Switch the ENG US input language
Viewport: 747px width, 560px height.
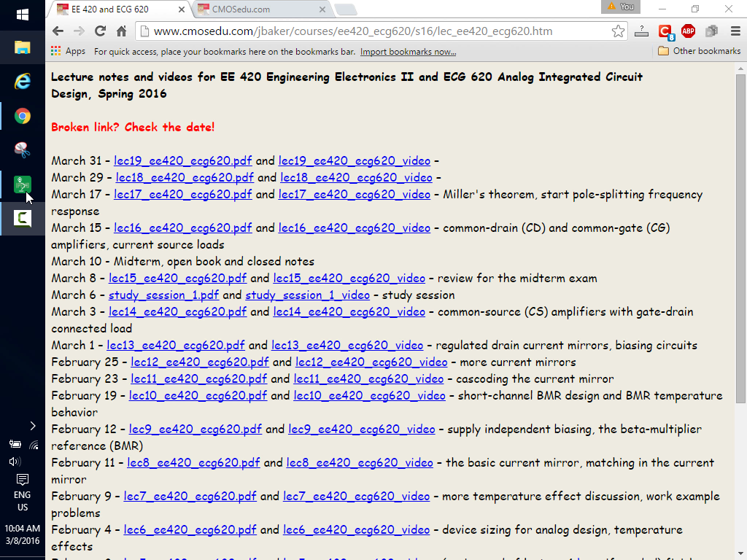tap(23, 501)
